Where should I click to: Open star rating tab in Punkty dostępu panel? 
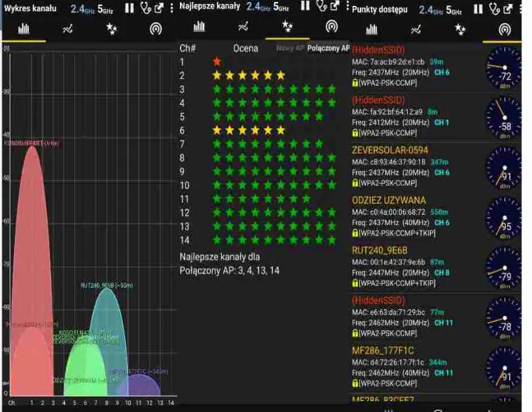point(461,29)
